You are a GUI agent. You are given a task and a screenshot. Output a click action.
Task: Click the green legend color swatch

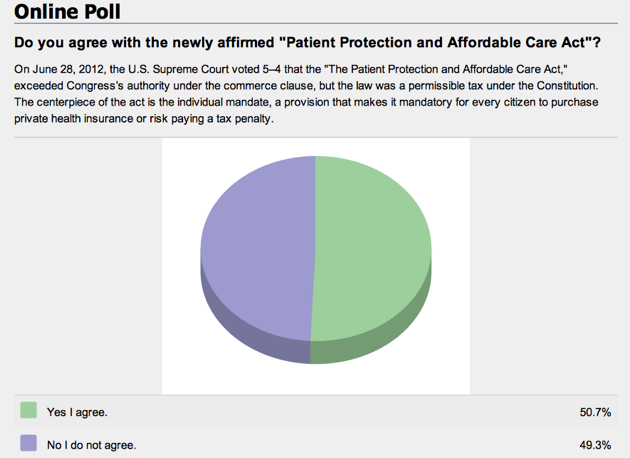tap(28, 410)
